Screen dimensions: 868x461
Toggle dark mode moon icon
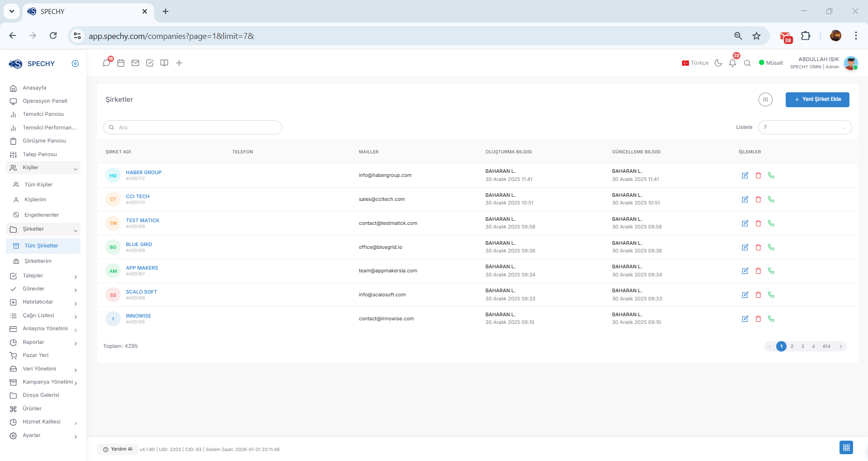click(718, 63)
